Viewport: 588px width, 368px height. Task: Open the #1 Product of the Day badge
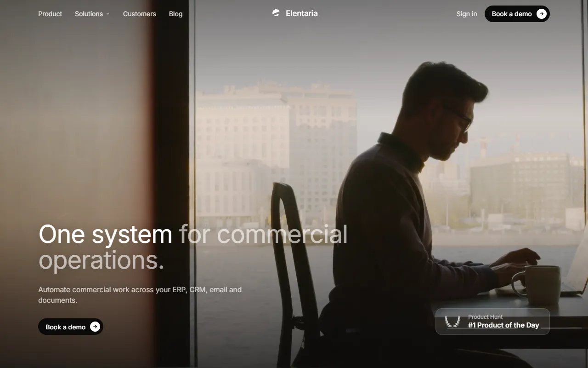point(492,322)
